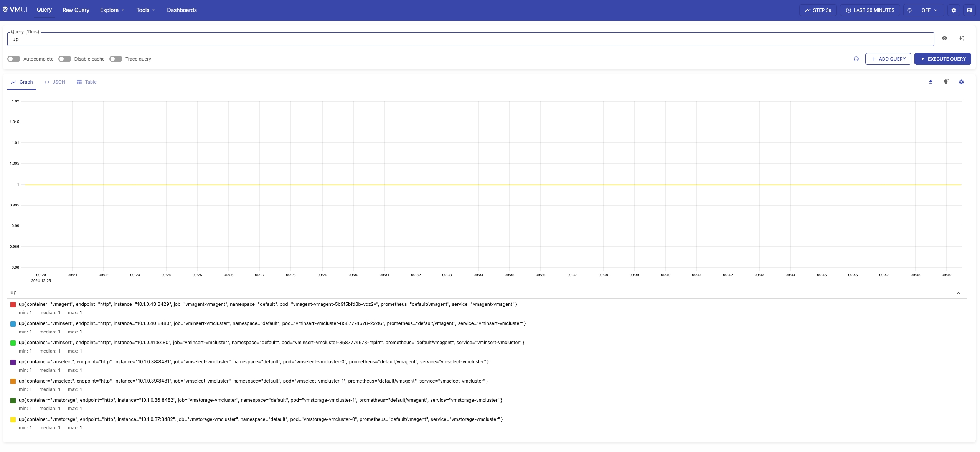
Task: Click the Add Query button
Action: click(888, 59)
